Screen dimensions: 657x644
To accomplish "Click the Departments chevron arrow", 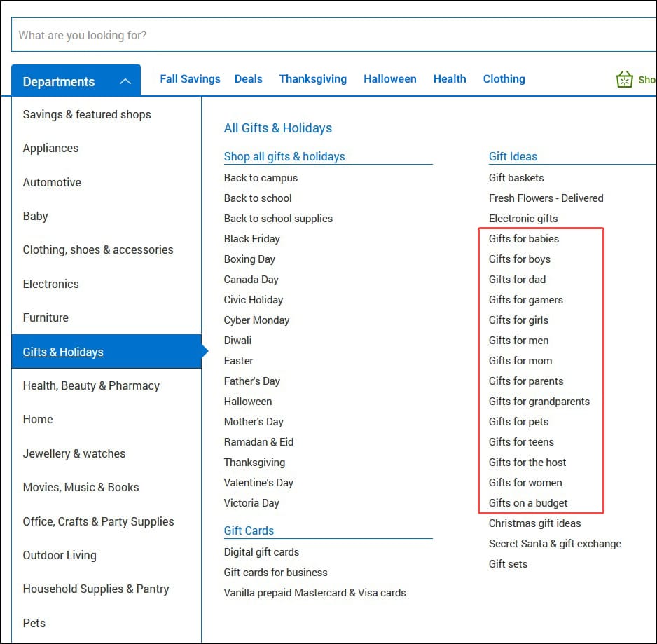I will tap(125, 81).
